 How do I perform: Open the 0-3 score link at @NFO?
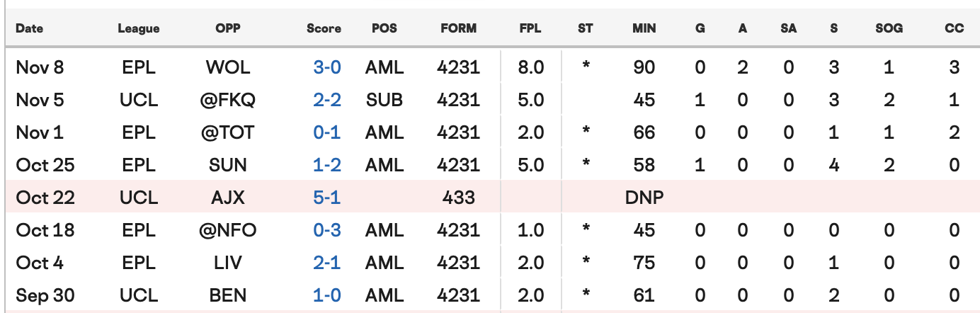[326, 230]
